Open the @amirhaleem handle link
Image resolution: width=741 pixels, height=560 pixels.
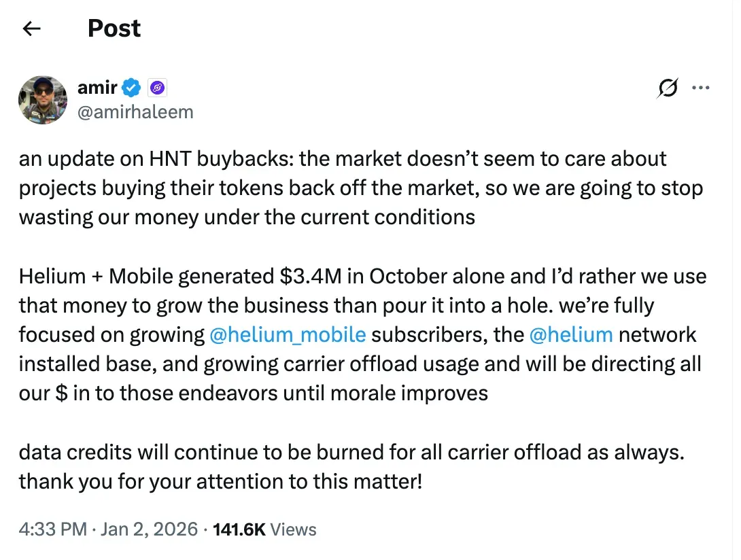click(x=135, y=111)
